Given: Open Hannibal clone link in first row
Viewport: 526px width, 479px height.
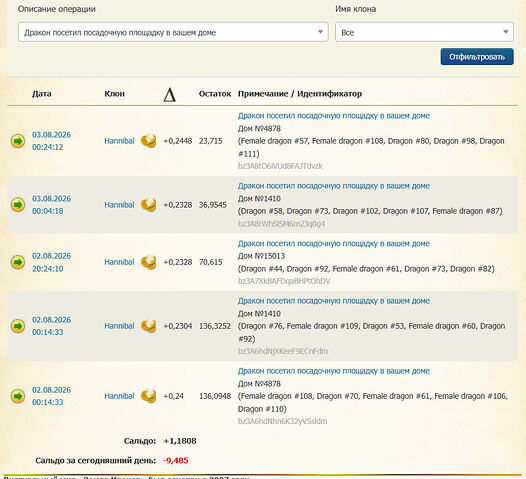Looking at the screenshot, I should click(119, 141).
